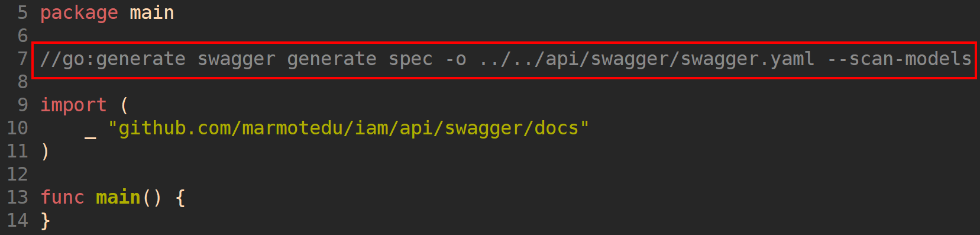The height and width of the screenshot is (235, 980).
Task: Click the 'package' keyword on line 5
Action: point(79,13)
